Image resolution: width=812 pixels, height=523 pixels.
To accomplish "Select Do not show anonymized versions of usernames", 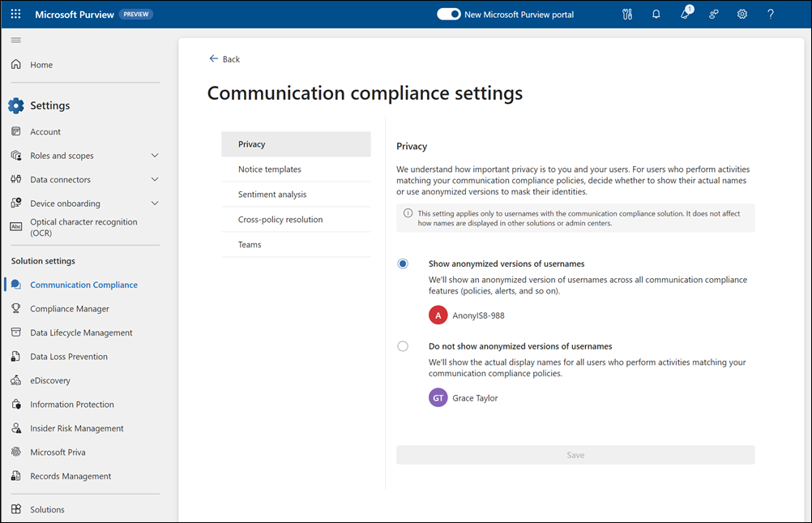I will click(x=403, y=345).
